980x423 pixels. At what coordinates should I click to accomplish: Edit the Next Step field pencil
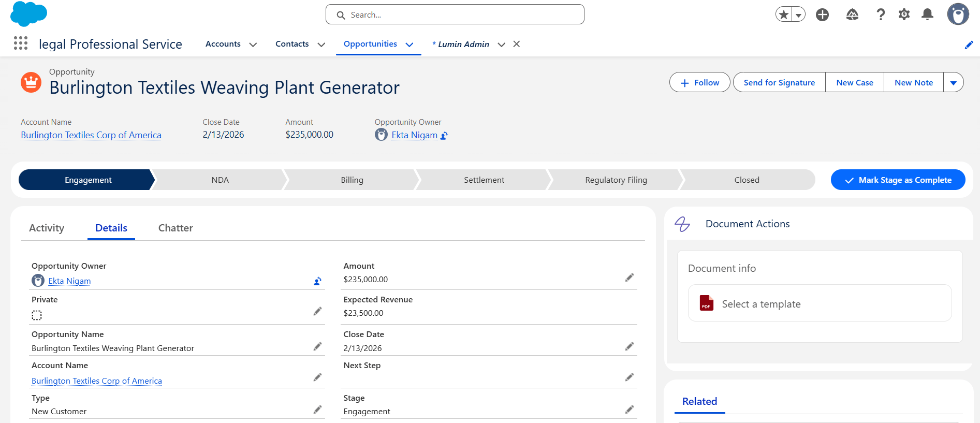(629, 377)
